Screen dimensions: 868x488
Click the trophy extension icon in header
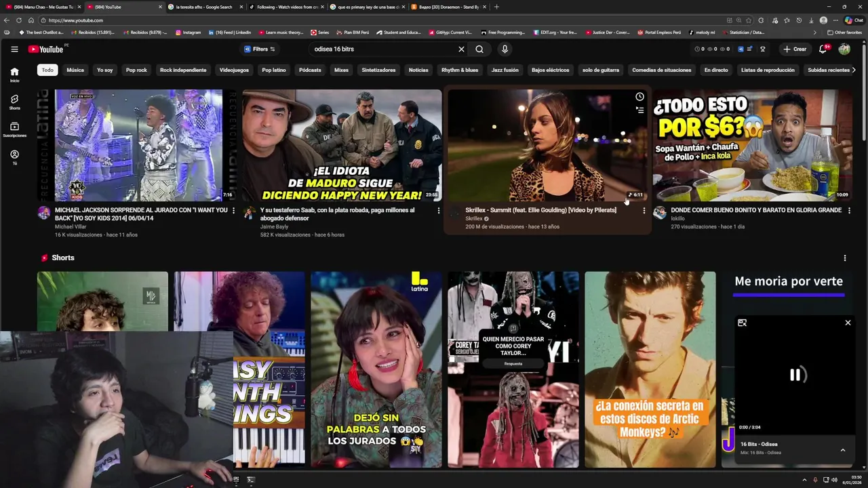tap(763, 49)
